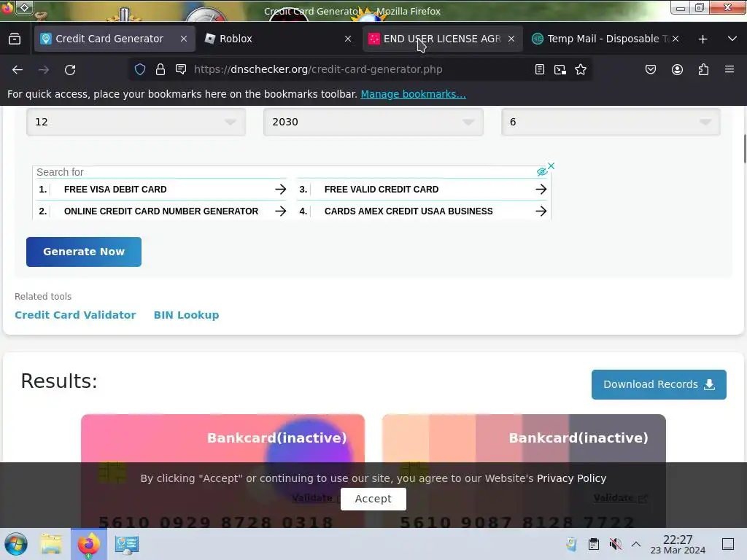Expand hidden tray icons arrow
The height and width of the screenshot is (560, 747).
(x=636, y=544)
